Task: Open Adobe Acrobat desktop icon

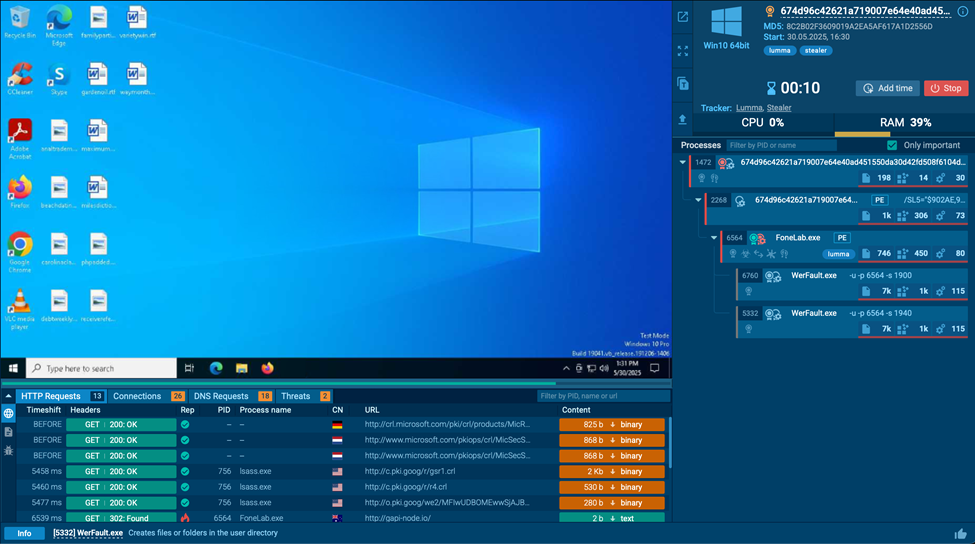Action: tap(20, 139)
